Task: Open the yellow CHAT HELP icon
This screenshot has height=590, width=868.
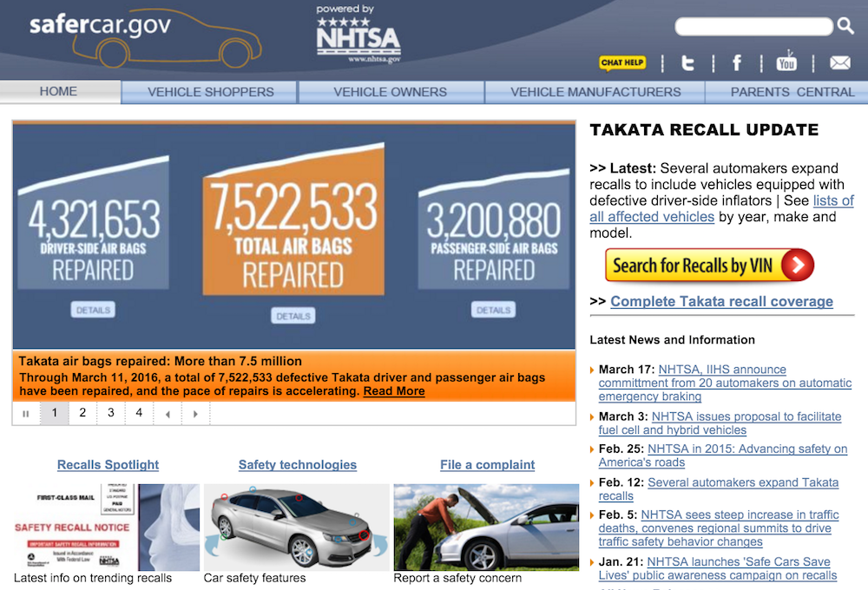Action: (621, 62)
